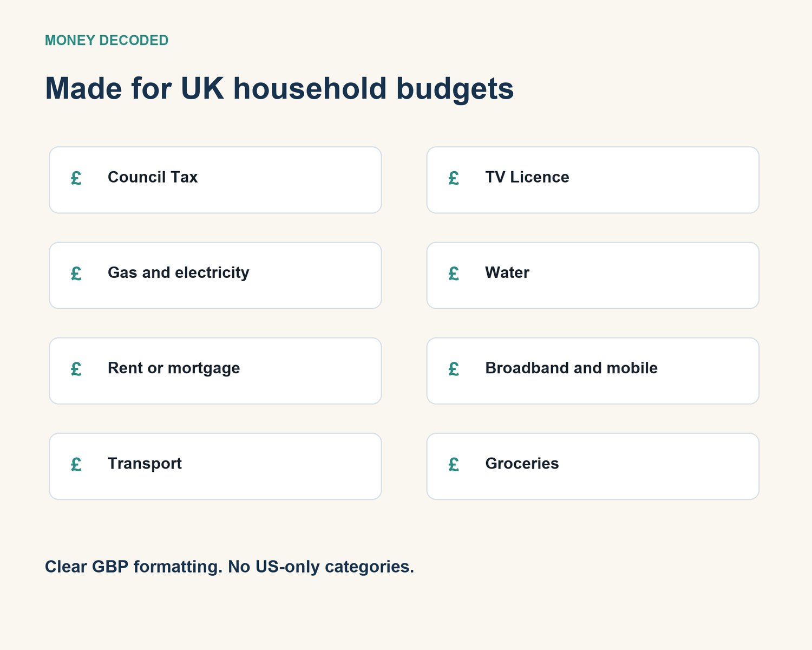Select the Groceries category card

click(593, 466)
